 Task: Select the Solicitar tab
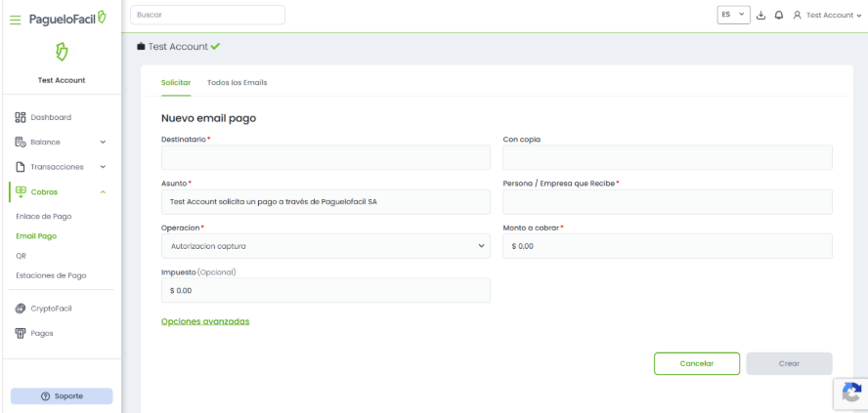click(176, 83)
